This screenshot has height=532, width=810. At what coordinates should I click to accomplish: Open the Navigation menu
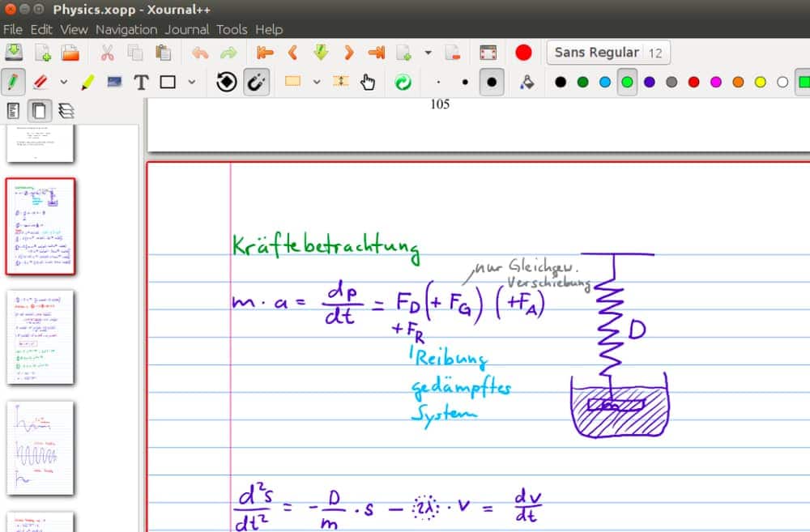coord(126,29)
